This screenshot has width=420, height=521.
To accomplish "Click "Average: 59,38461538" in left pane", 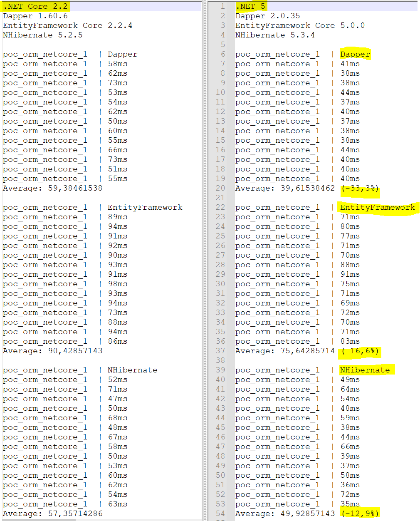I will pyautogui.click(x=53, y=188).
